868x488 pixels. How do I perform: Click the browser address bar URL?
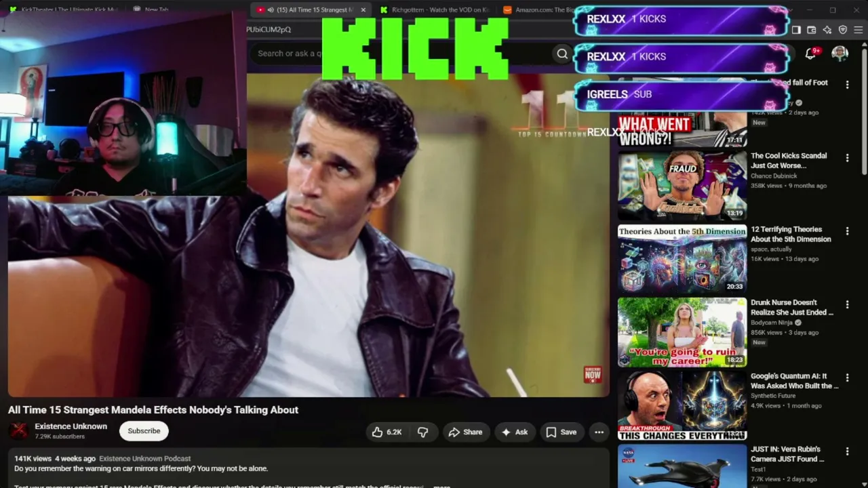pos(269,30)
